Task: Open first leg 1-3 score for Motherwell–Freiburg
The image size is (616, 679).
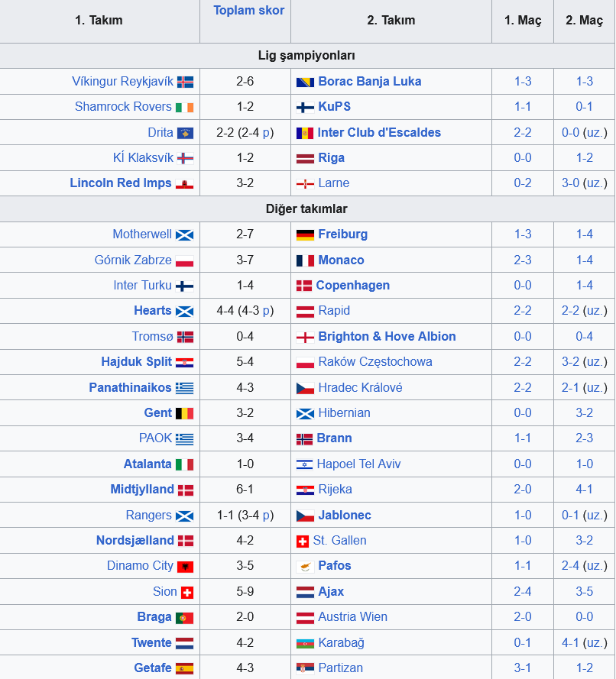Action: [523, 234]
